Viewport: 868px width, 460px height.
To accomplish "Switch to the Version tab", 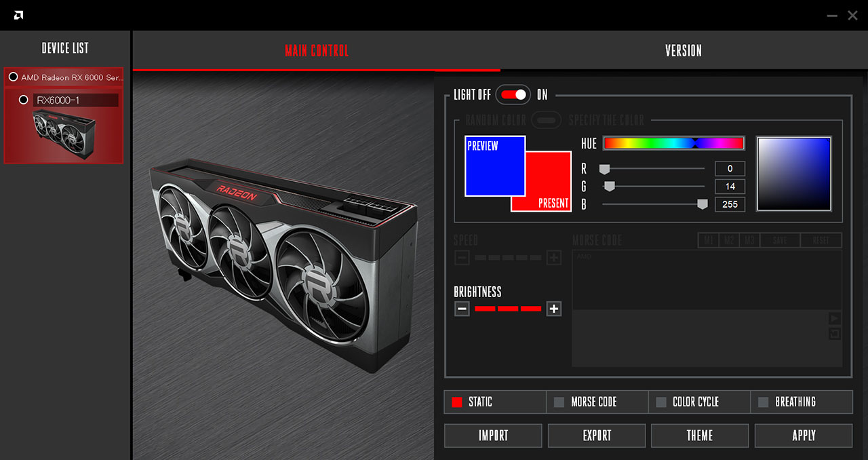I will coord(684,51).
